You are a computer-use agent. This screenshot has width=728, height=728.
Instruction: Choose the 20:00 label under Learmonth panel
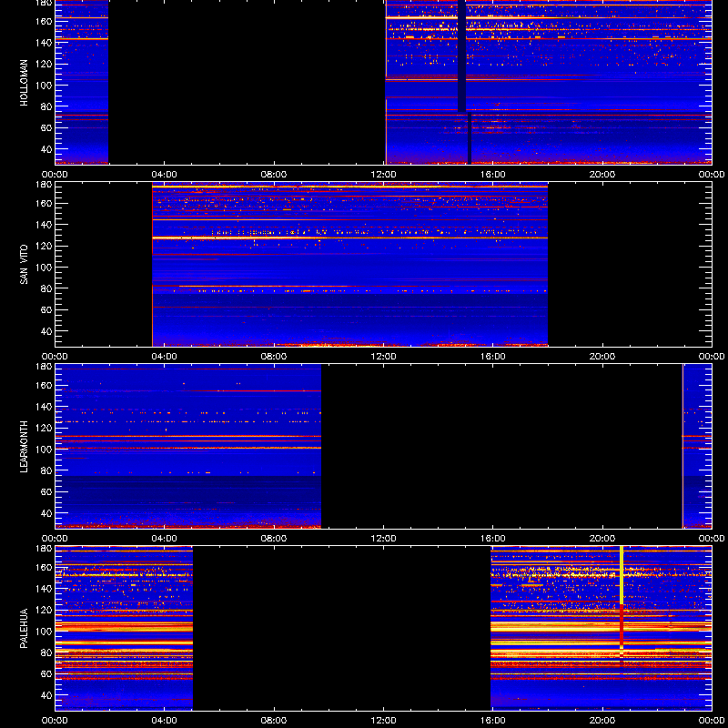tap(602, 539)
